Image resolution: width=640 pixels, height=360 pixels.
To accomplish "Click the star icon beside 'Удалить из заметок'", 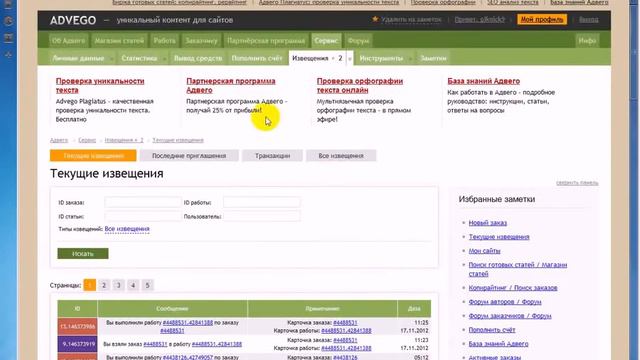I will pyautogui.click(x=375, y=19).
